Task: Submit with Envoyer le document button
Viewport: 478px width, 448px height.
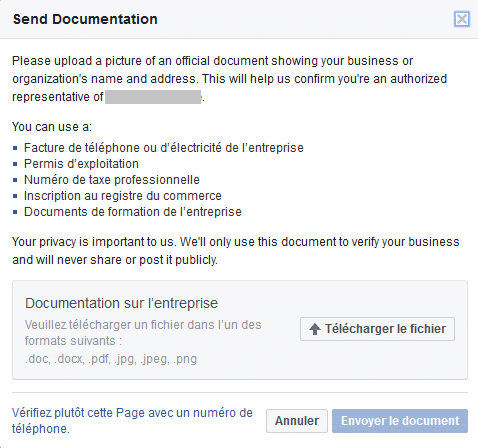Action: 400,421
